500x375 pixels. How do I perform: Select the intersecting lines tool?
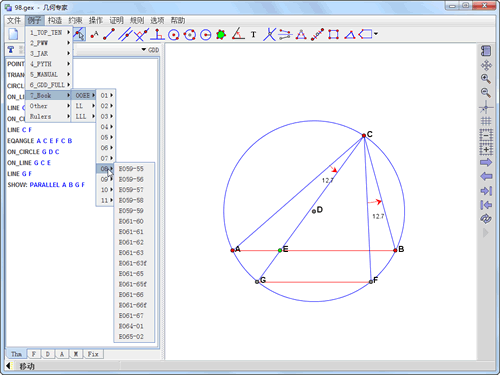tap(269, 34)
